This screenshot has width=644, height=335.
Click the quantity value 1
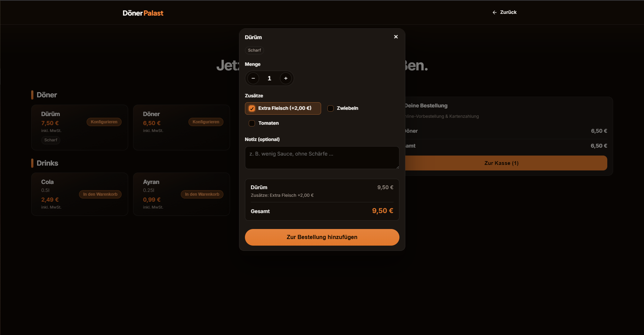pos(270,78)
